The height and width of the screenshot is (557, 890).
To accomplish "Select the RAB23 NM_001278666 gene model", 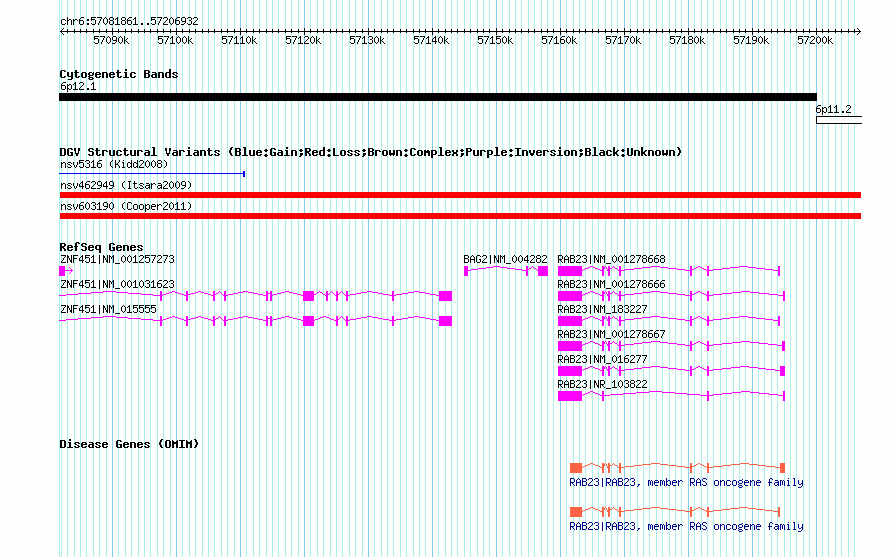I will [x=671, y=296].
